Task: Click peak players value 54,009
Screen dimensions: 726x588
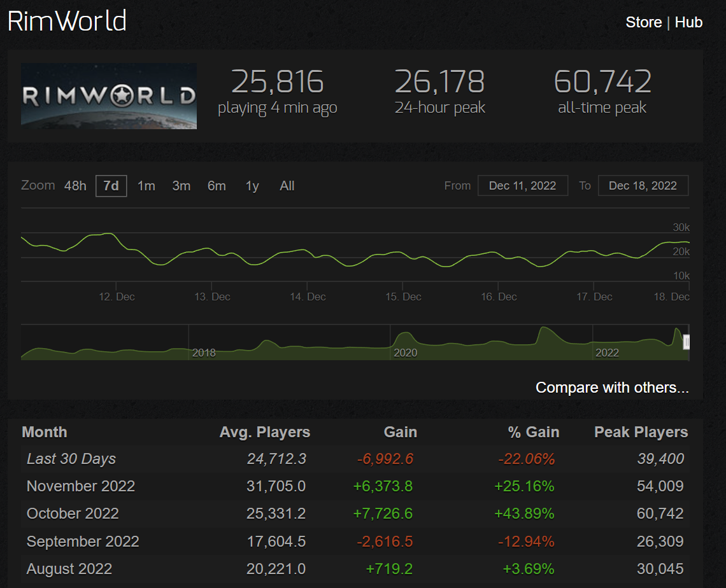Action: tap(660, 486)
